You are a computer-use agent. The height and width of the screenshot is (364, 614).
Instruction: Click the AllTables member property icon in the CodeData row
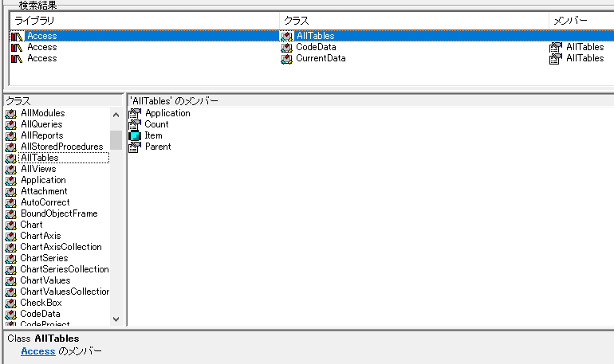[555, 48]
